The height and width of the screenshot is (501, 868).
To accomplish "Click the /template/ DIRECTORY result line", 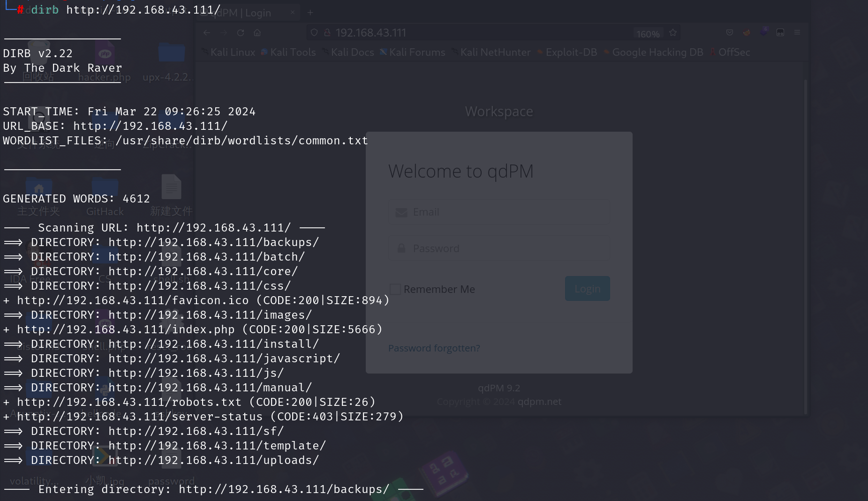I will 165,446.
